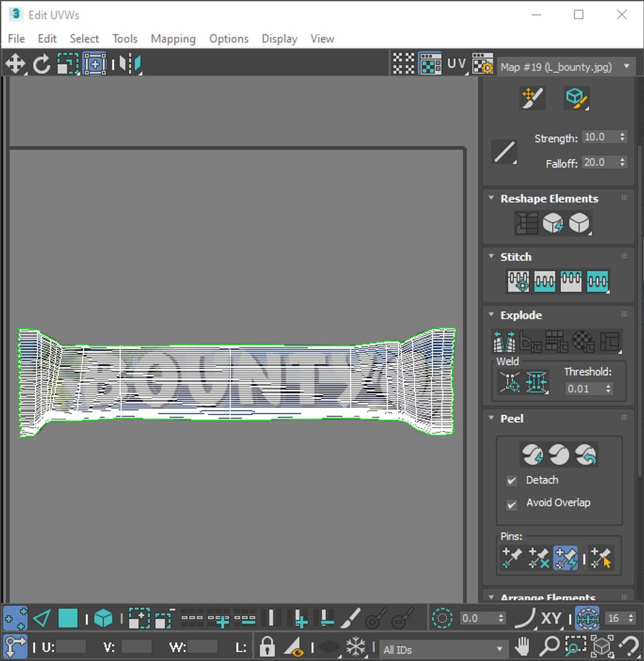Click Stitch To Source icon
Viewport: 644px width, 661px height.
571,281
